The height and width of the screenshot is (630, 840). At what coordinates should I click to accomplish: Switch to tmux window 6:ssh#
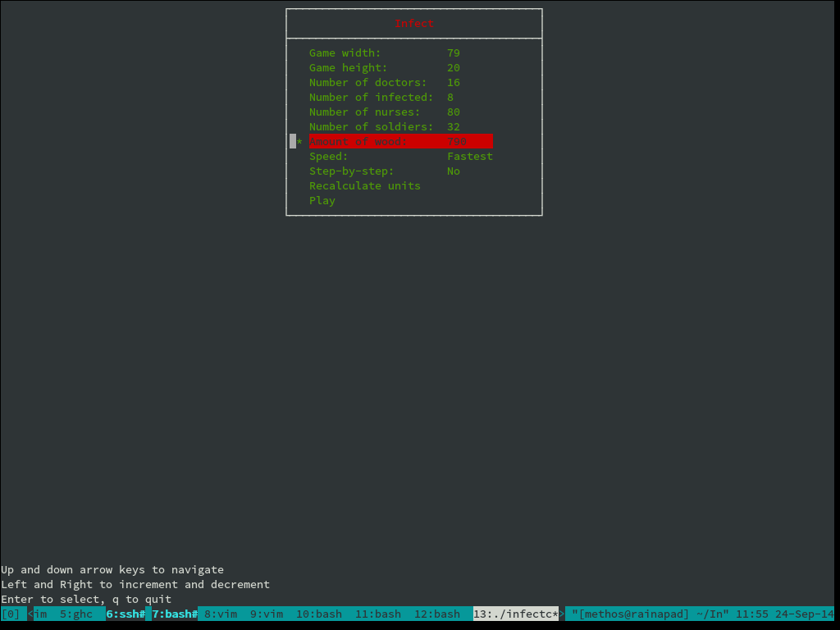(126, 614)
